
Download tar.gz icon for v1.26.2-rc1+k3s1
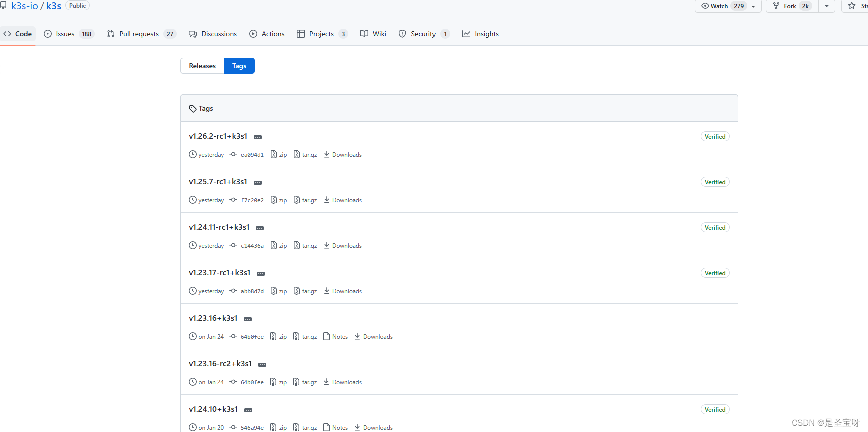tap(297, 154)
